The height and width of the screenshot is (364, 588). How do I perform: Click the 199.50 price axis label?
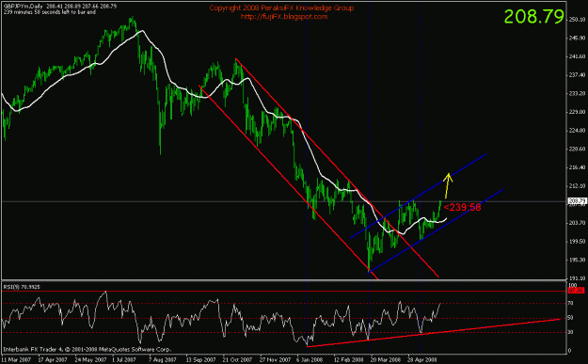[577, 241]
